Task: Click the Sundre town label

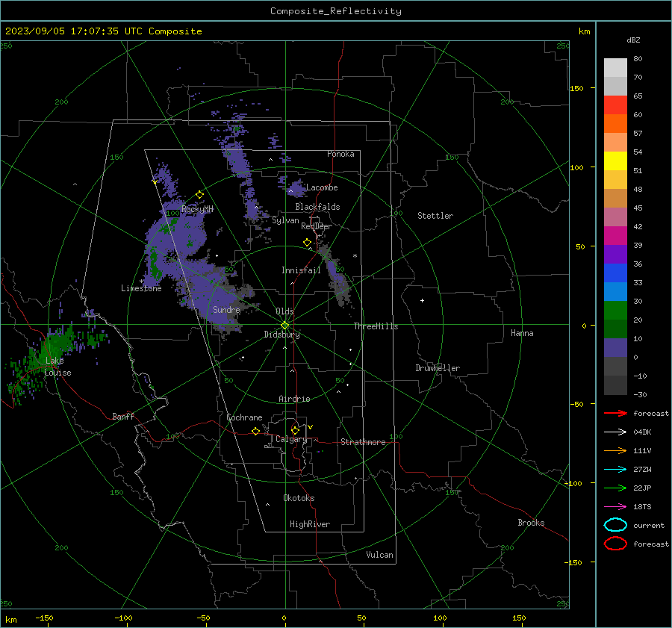Action: (227, 310)
